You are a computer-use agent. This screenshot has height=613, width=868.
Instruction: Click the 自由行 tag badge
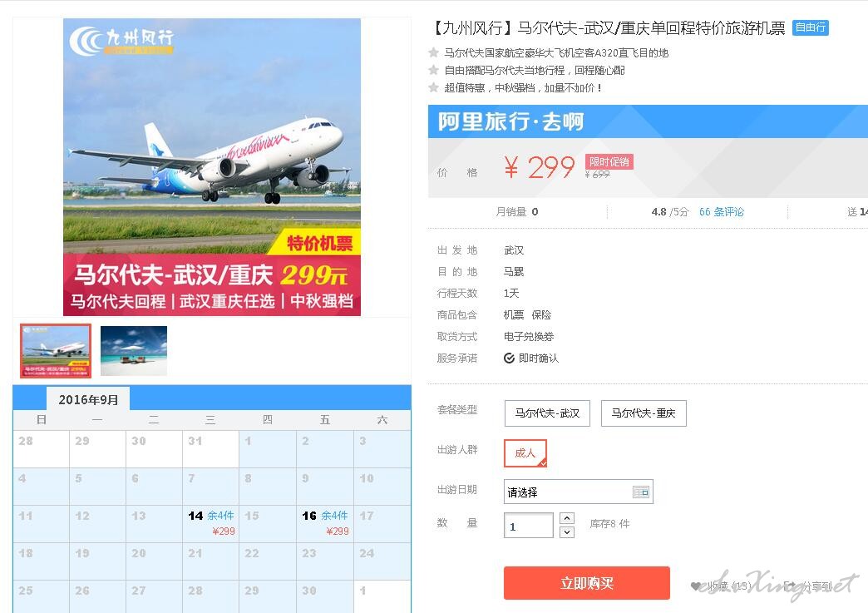click(x=811, y=27)
